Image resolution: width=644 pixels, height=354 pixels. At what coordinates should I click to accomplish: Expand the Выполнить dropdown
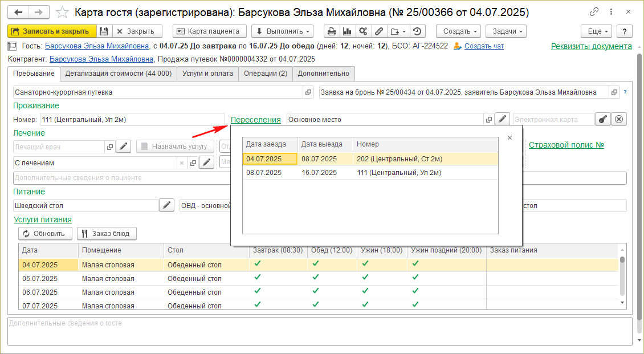tap(283, 31)
